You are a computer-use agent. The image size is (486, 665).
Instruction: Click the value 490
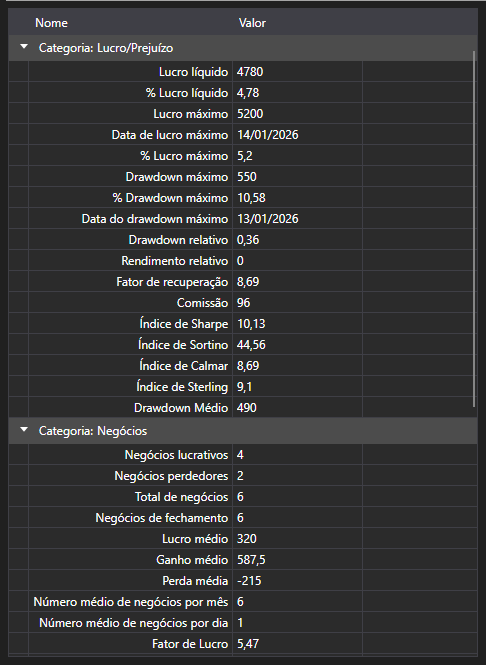247,408
